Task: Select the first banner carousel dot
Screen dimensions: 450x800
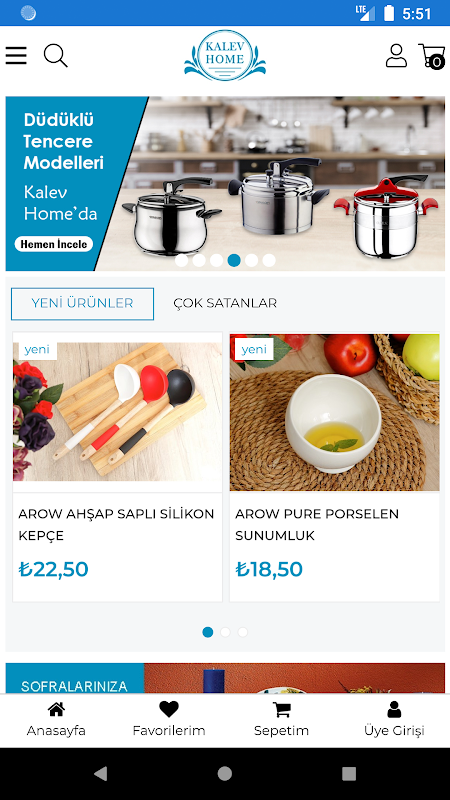Action: pyautogui.click(x=182, y=260)
